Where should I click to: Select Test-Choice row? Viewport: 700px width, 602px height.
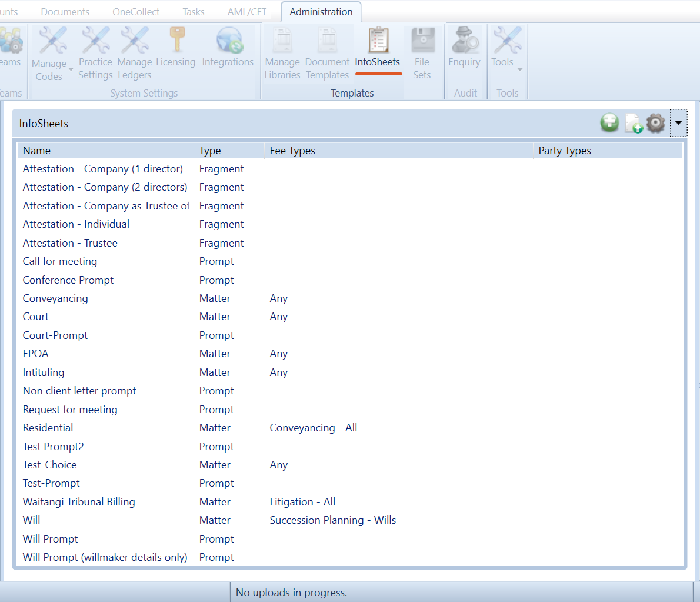click(350, 465)
